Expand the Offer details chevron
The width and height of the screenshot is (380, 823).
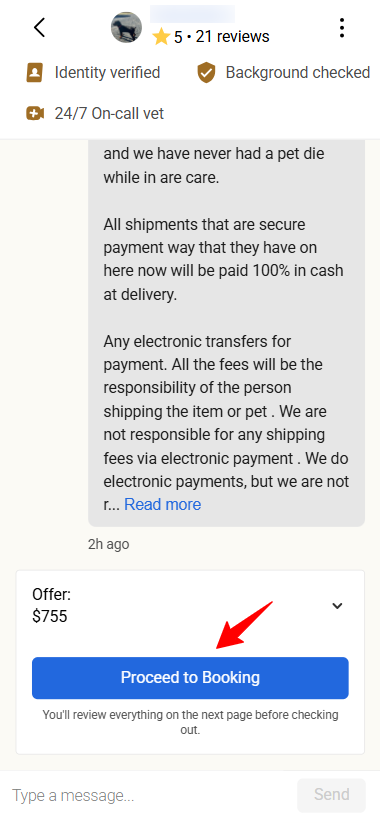coord(337,606)
